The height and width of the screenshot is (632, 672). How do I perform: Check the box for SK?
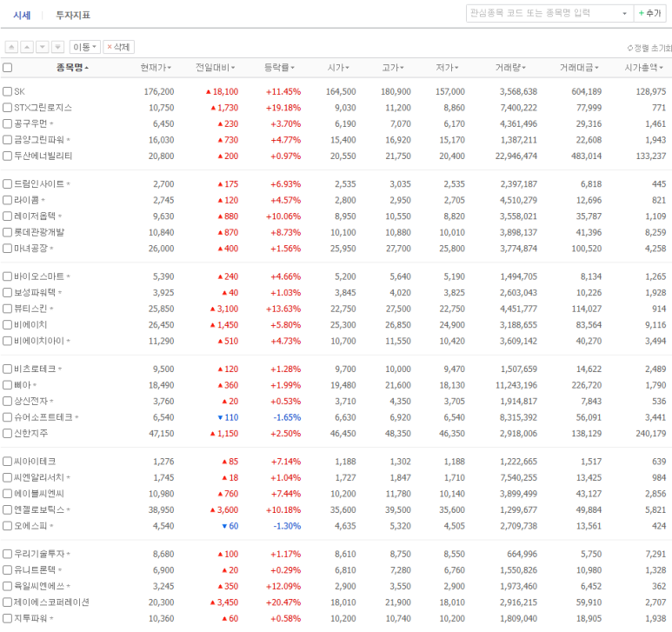click(x=7, y=91)
